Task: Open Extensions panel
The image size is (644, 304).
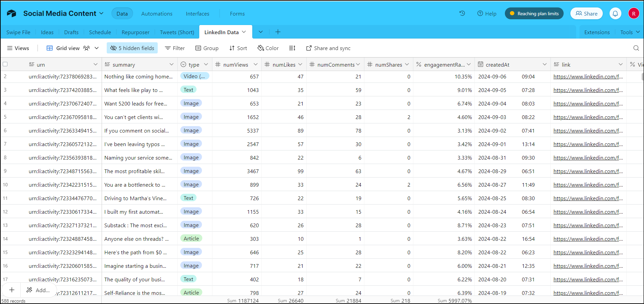Action: pyautogui.click(x=597, y=32)
